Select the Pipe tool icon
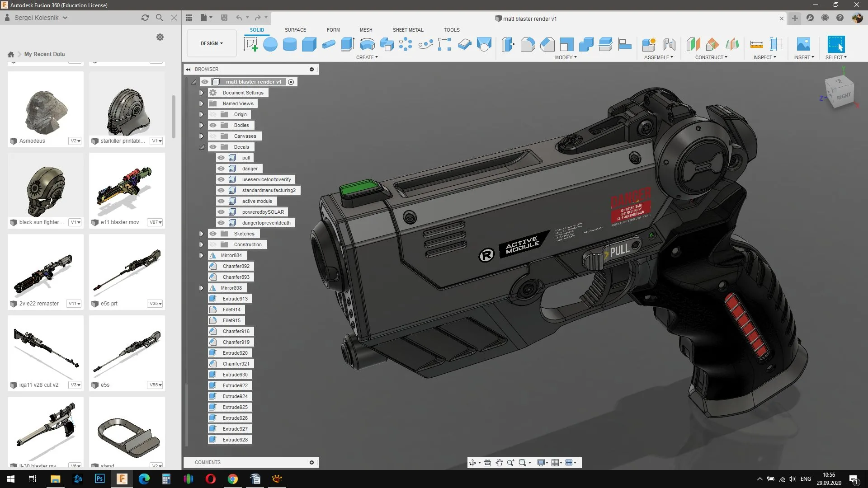 pos(329,44)
